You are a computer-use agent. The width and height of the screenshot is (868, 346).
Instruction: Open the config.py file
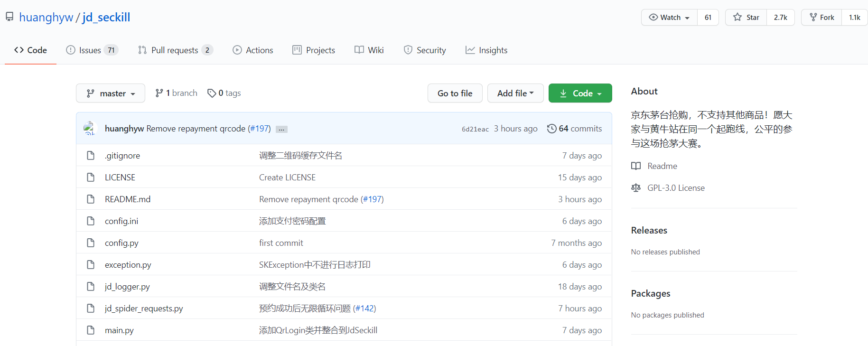point(121,243)
